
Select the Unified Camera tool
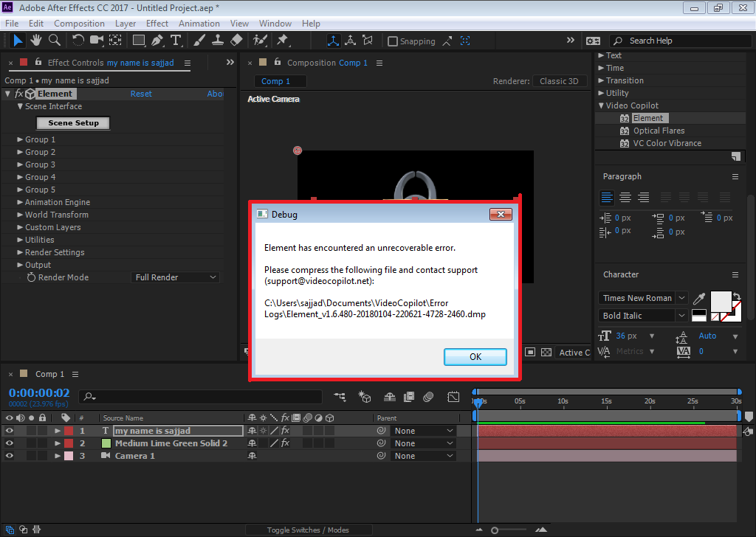coord(97,41)
